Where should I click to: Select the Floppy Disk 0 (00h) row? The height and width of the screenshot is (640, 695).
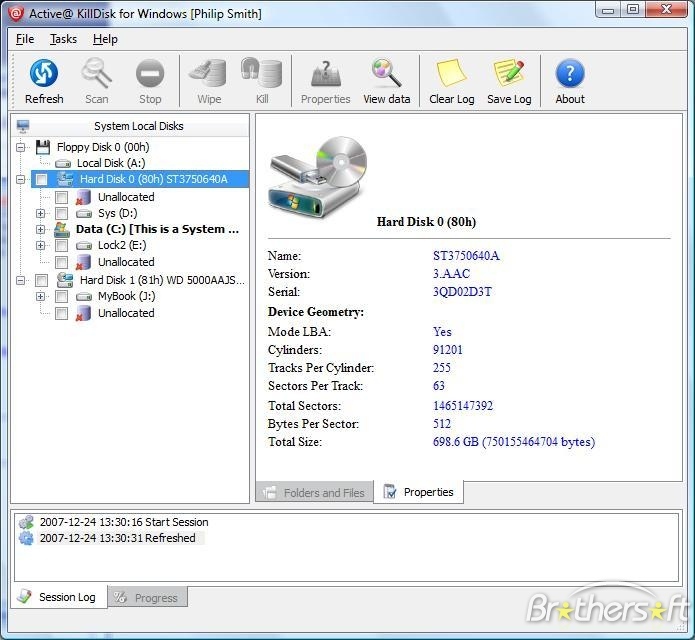point(103,147)
